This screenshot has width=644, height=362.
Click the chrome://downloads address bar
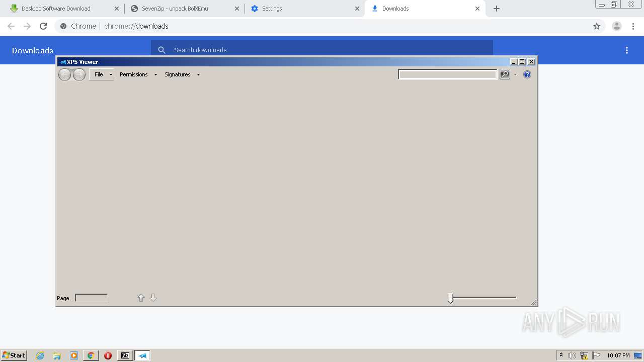(322, 26)
